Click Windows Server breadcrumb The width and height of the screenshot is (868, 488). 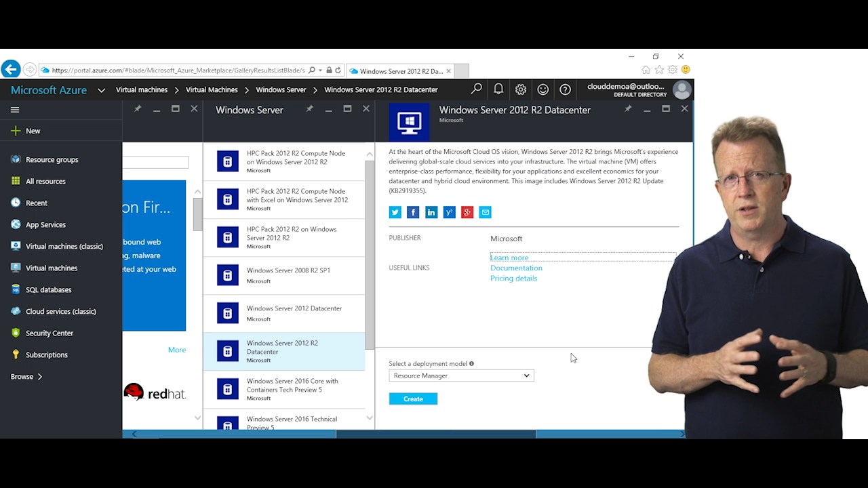click(281, 89)
